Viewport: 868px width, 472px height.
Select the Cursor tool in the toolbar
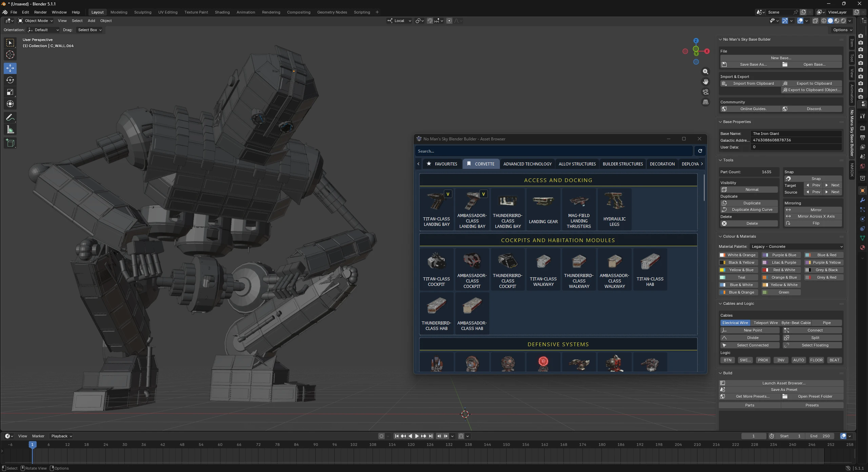(x=10, y=55)
